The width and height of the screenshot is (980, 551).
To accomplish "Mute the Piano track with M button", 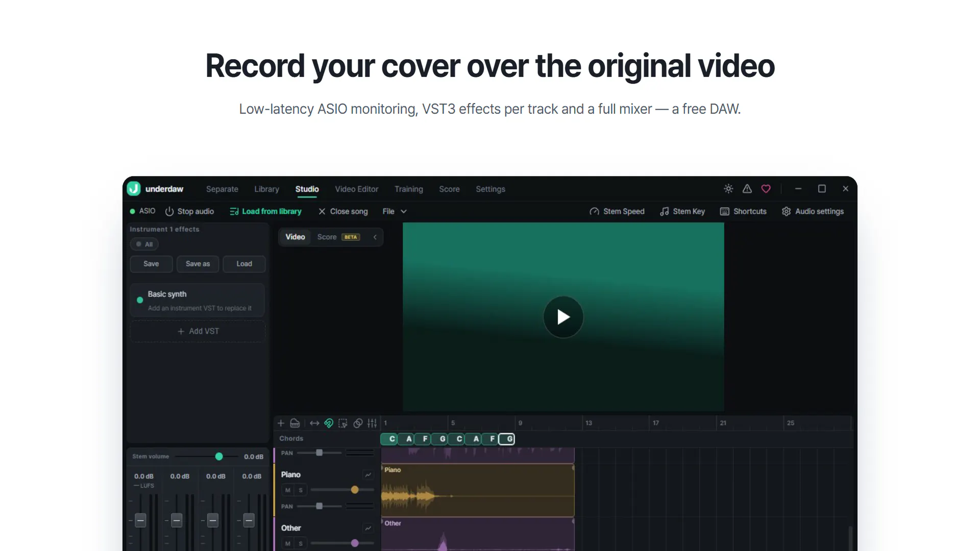I will pos(288,490).
